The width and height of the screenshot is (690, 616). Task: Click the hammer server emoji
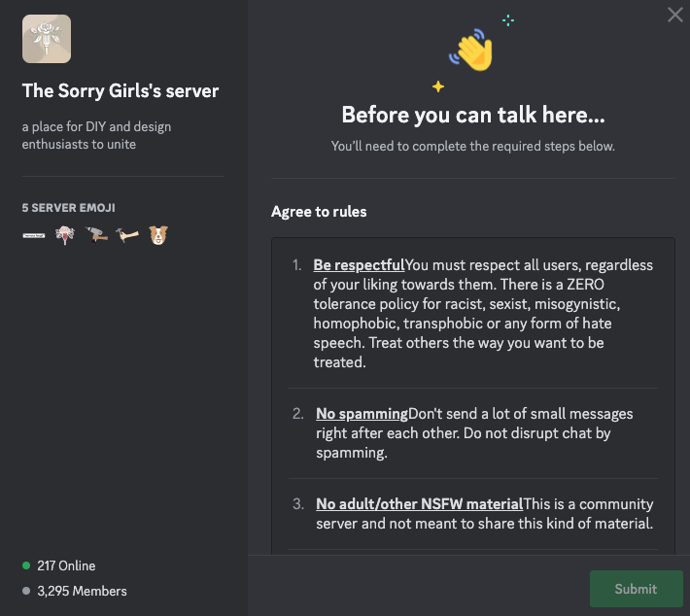[x=127, y=235]
